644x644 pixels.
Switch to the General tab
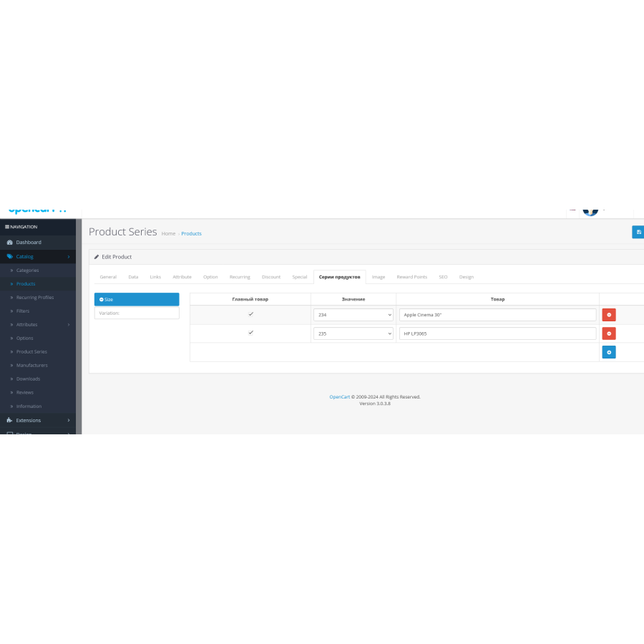click(108, 277)
